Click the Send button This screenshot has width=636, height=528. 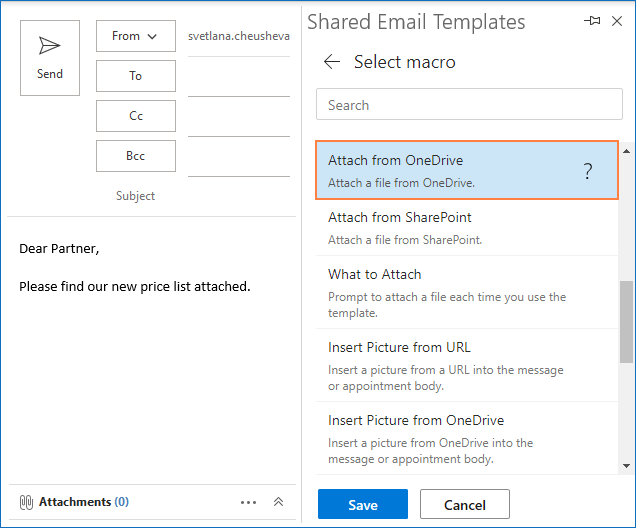tap(50, 58)
